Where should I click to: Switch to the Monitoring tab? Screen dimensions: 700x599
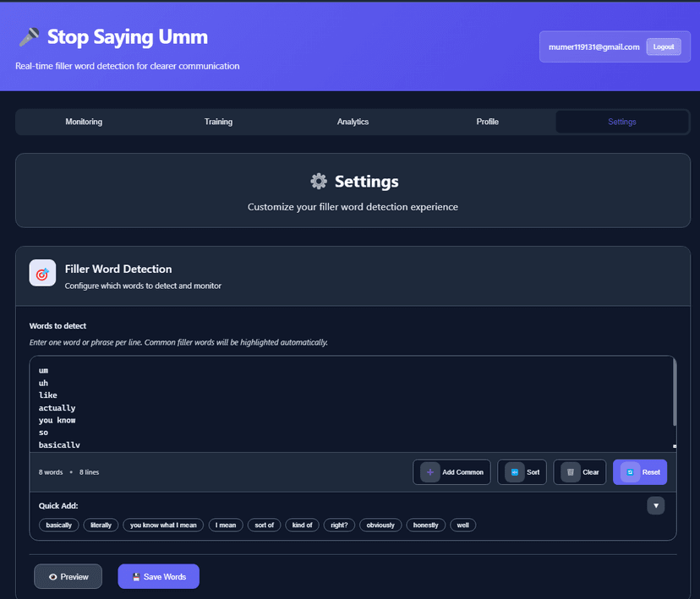point(84,122)
